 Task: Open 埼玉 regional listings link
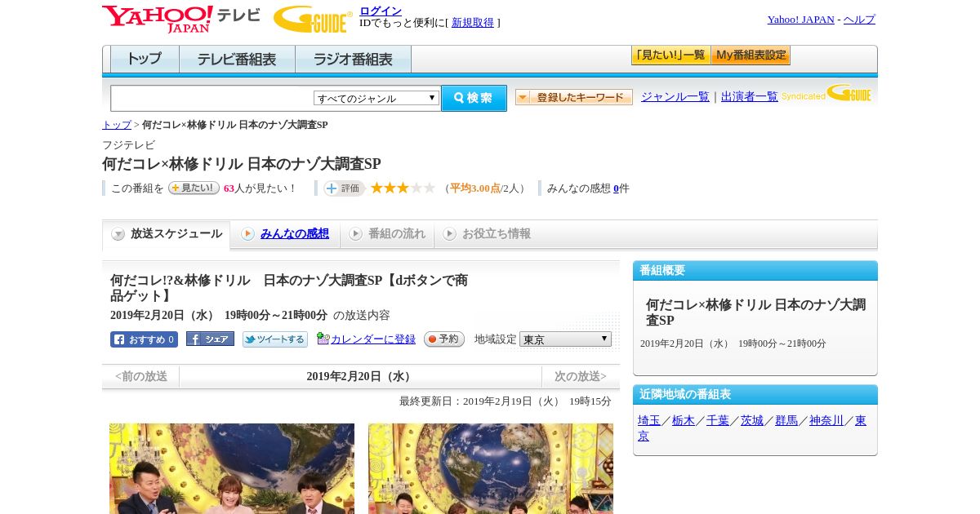coord(649,421)
